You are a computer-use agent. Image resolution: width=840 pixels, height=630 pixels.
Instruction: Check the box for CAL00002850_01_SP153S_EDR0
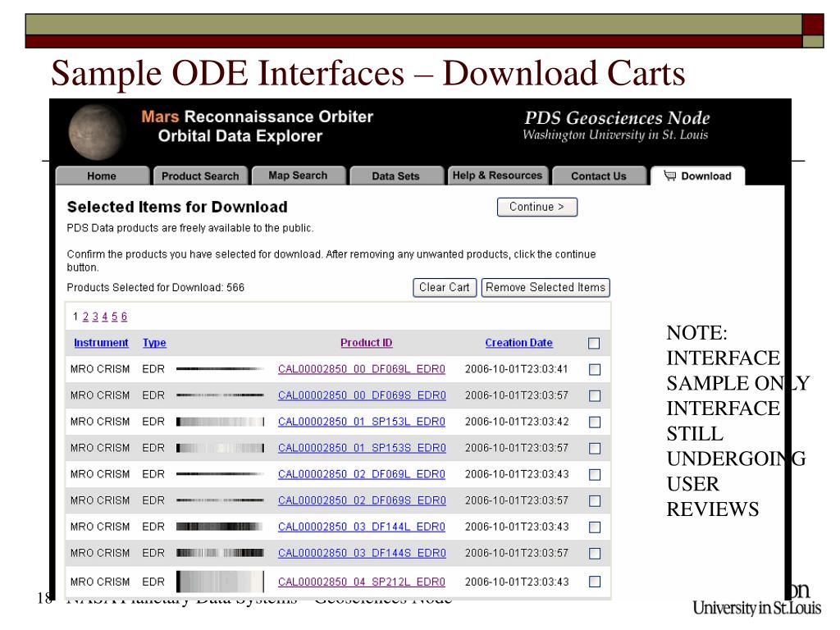click(x=595, y=449)
